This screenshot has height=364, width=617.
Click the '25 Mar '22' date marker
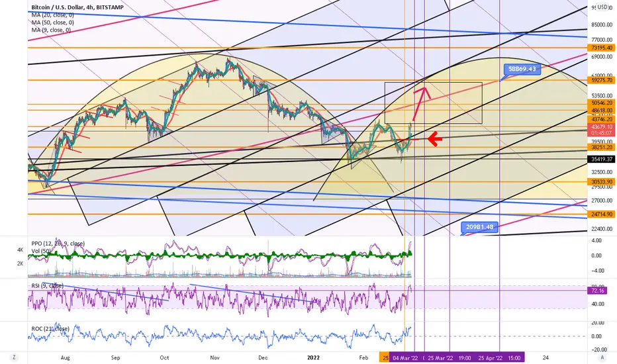tap(440, 357)
